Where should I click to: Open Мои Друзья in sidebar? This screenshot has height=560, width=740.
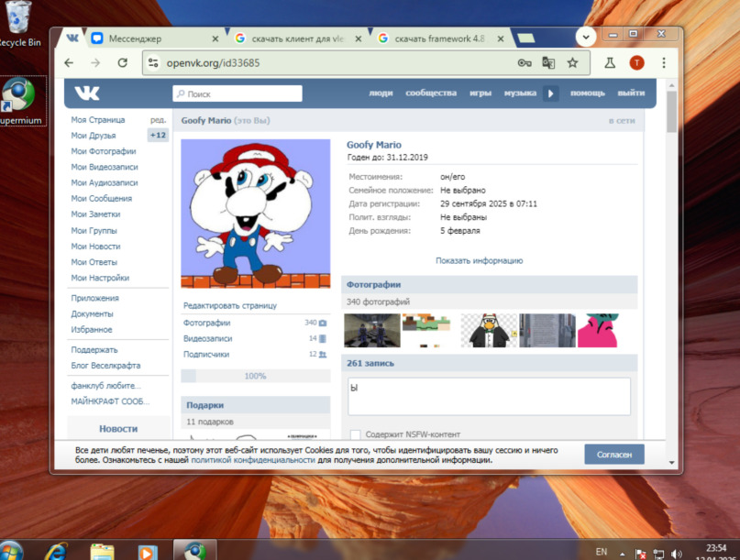click(93, 136)
